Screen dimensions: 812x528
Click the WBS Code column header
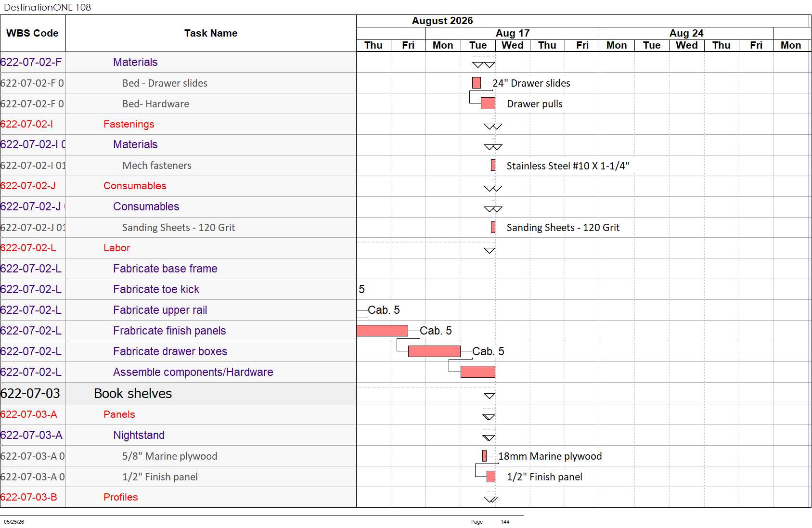pyautogui.click(x=33, y=33)
